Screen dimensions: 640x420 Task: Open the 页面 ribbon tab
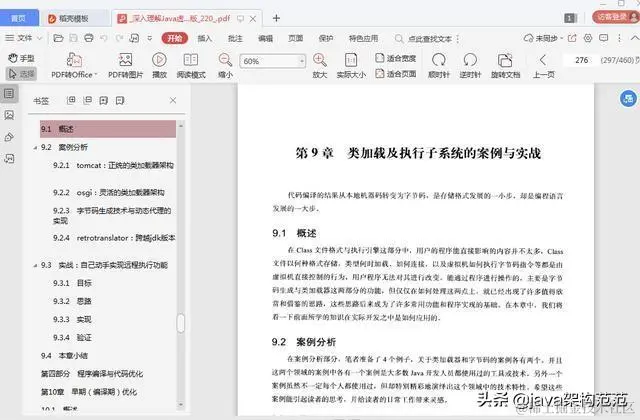(x=296, y=38)
